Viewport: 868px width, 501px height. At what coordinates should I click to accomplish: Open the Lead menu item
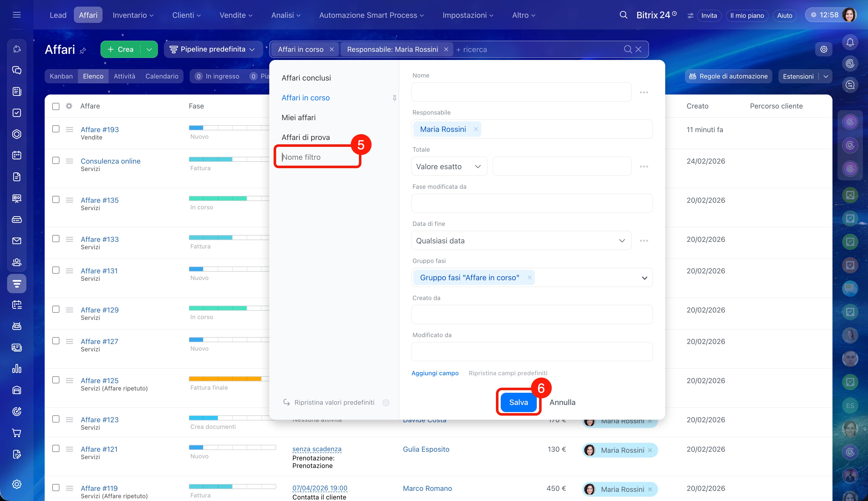click(x=58, y=15)
